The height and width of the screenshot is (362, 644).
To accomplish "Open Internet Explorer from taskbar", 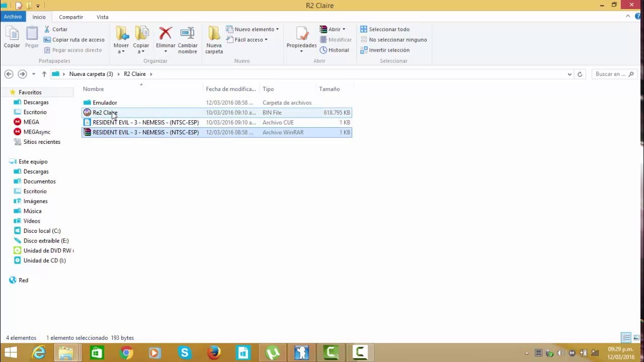I will [39, 353].
